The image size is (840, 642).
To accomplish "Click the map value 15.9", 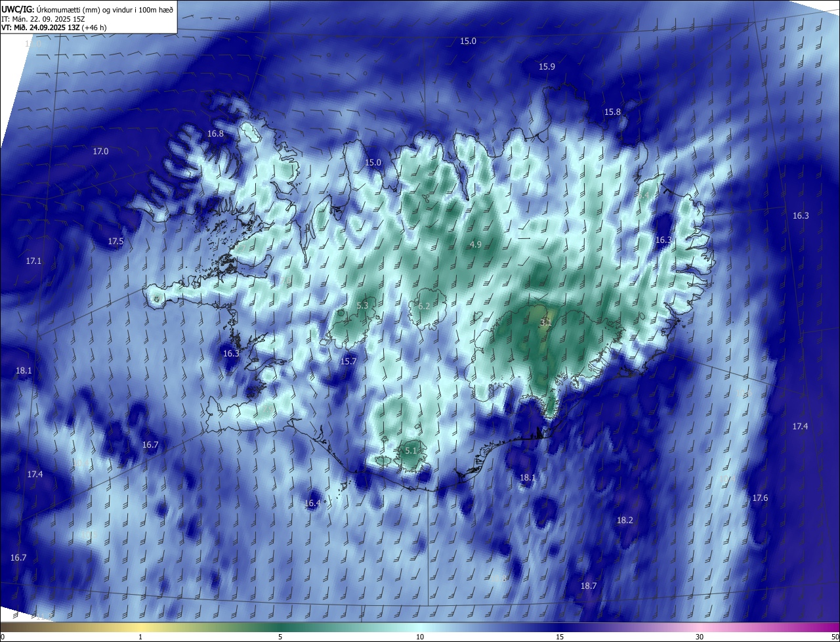I will click(x=547, y=67).
